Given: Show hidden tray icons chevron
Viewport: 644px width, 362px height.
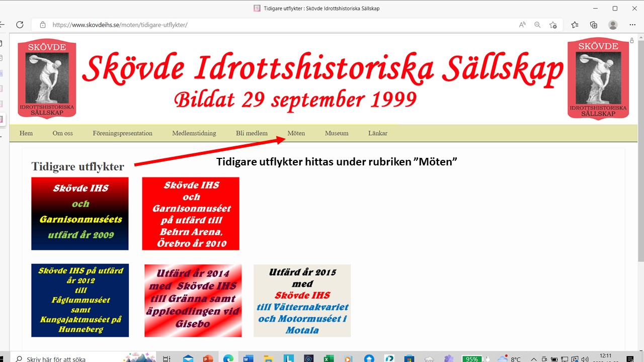Looking at the screenshot, I should 533,359.
